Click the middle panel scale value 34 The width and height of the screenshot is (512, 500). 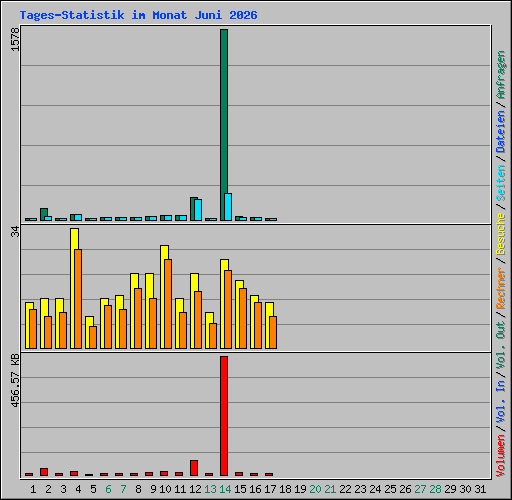click(x=16, y=231)
